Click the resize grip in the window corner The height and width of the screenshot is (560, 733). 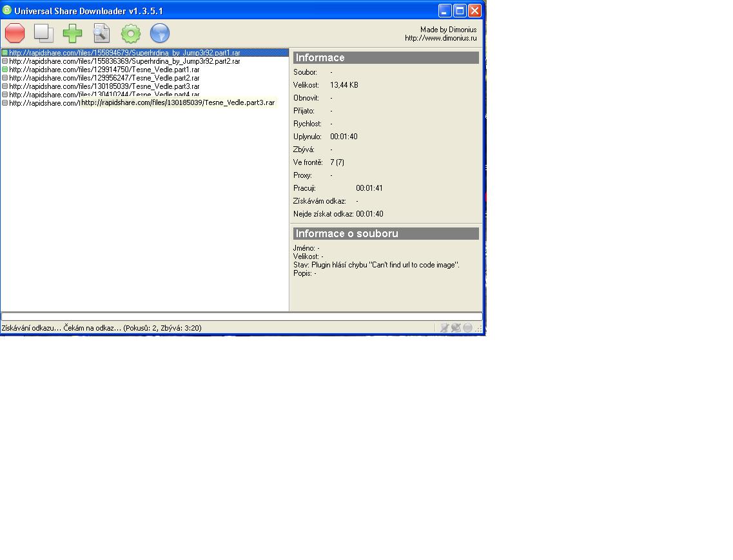tap(479, 329)
